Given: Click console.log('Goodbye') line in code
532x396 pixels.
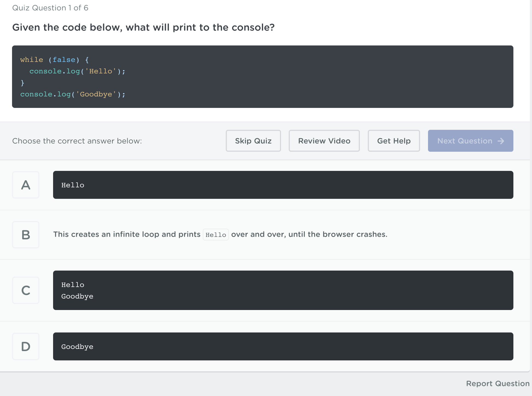Looking at the screenshot, I should pos(73,94).
